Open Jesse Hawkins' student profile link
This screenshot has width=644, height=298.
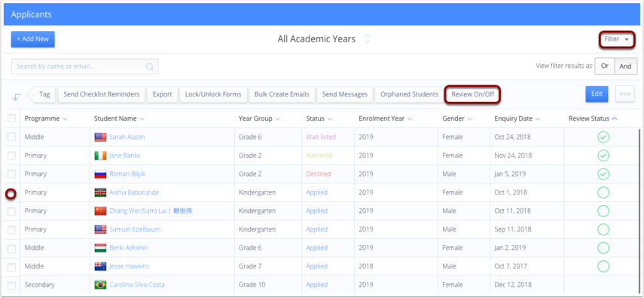pos(129,266)
